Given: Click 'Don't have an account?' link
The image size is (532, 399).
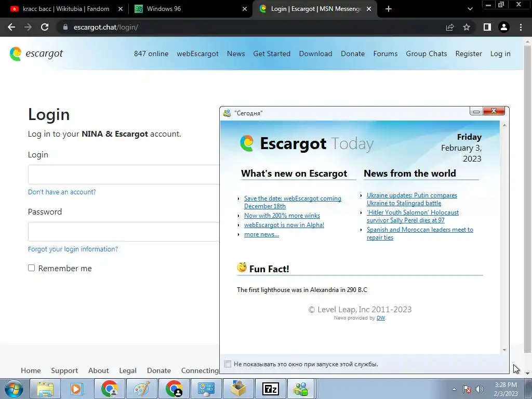Looking at the screenshot, I should pyautogui.click(x=62, y=192).
